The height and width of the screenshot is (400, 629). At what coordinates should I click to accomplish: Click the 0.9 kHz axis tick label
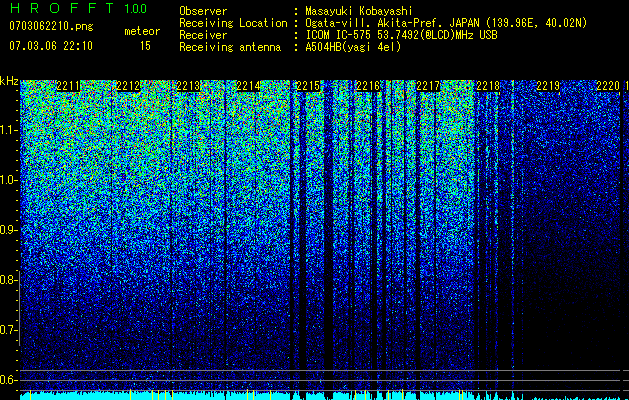[x=9, y=230]
